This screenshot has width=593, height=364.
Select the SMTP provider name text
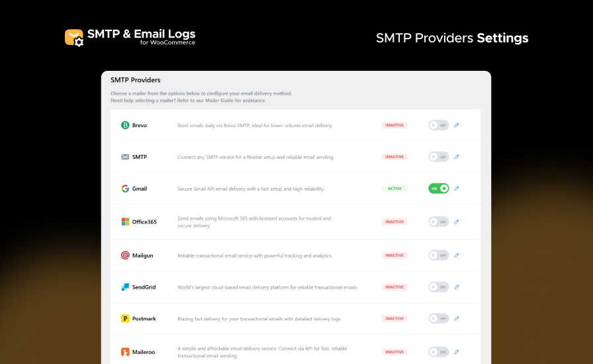pyautogui.click(x=140, y=157)
